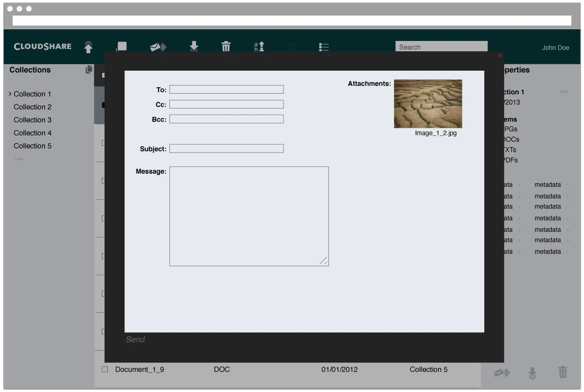584x392 pixels.
Task: Tick the Document_1_9 row checkbox
Action: [105, 369]
